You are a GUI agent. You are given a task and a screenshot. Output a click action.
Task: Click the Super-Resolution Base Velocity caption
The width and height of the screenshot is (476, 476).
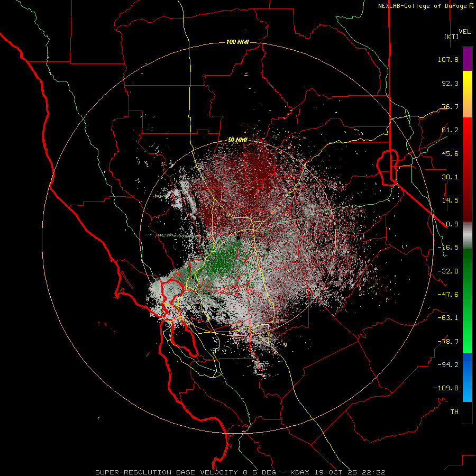tap(241, 472)
